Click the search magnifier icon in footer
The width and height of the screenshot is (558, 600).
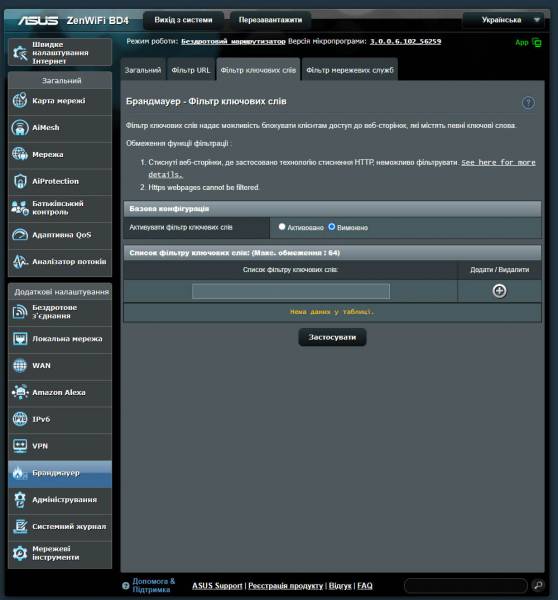538,585
